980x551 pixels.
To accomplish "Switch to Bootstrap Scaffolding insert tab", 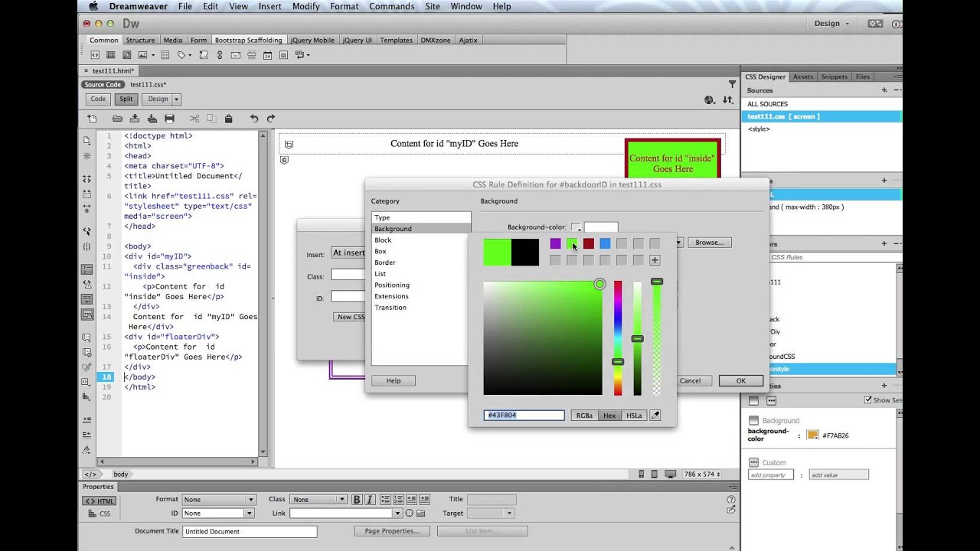I will 248,40.
